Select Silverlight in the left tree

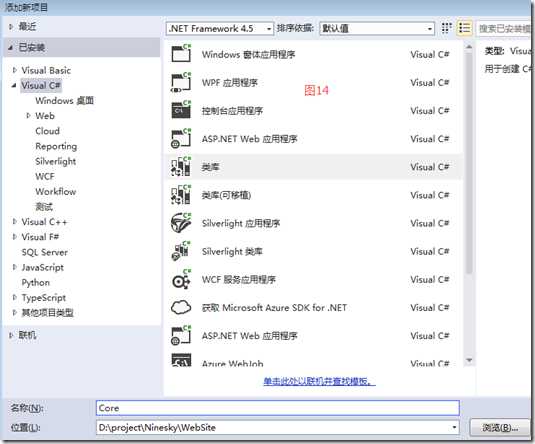pyautogui.click(x=56, y=161)
